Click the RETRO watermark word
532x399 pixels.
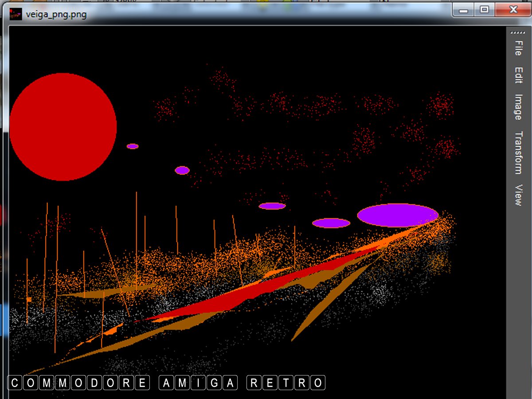pos(286,383)
